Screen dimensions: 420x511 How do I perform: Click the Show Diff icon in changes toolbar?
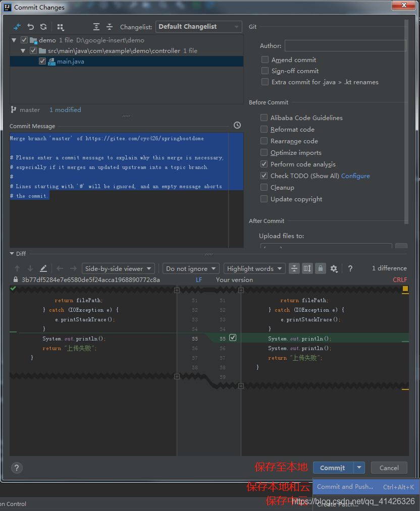17,27
